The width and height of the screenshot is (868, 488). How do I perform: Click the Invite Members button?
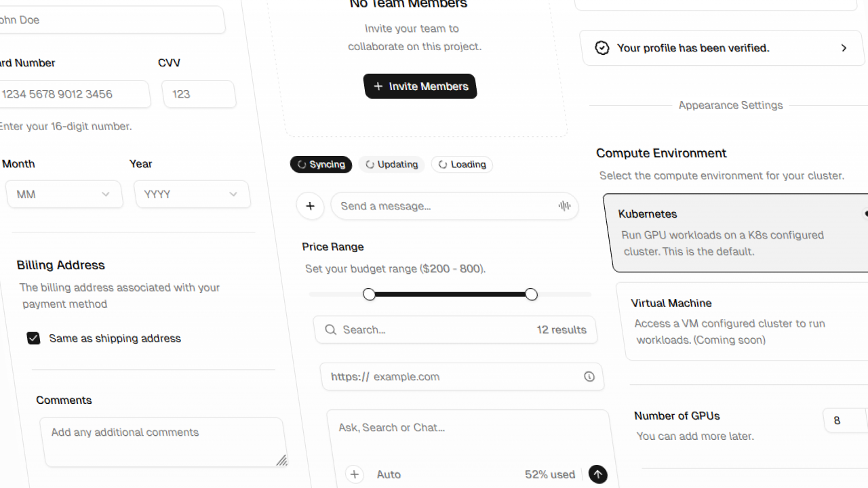(x=420, y=86)
